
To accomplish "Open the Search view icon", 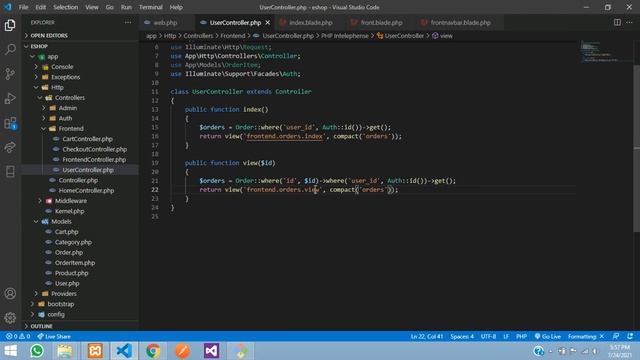I will click(10, 49).
